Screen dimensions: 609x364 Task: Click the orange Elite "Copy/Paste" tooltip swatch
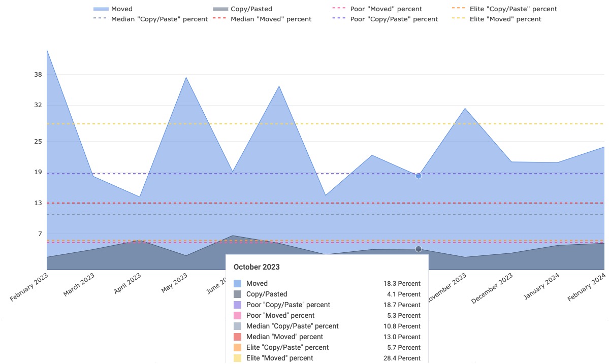pos(237,347)
